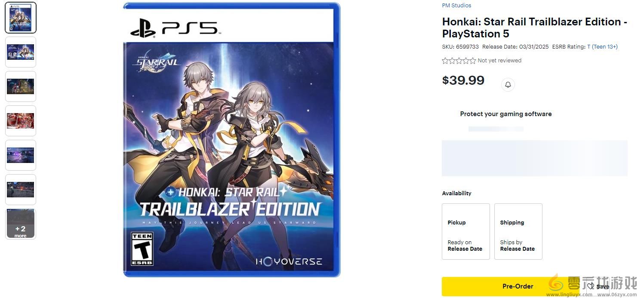
Task: Click the notification bell icon beside the price
Action: coord(508,84)
